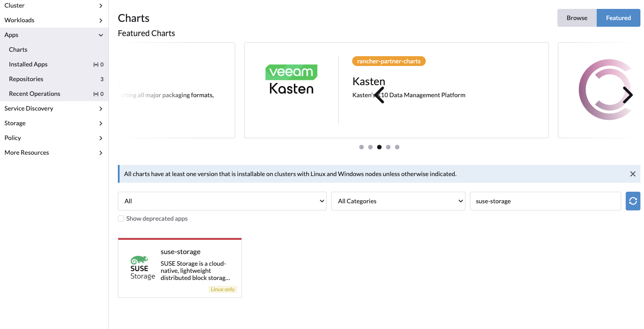
Task: Select the first carousel dot indicator
Action: tap(361, 147)
